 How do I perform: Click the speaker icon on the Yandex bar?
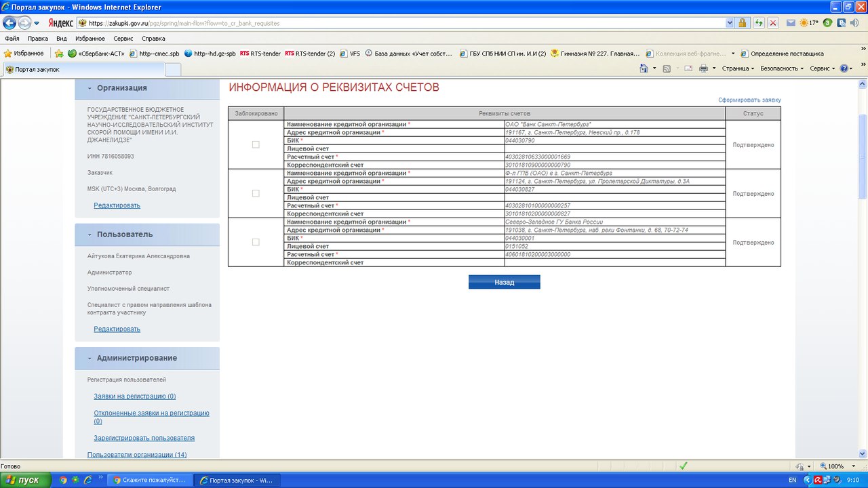coord(854,22)
